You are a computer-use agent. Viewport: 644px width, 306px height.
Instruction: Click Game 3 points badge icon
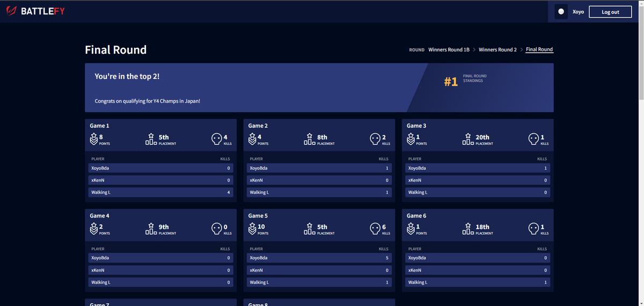pyautogui.click(x=411, y=139)
